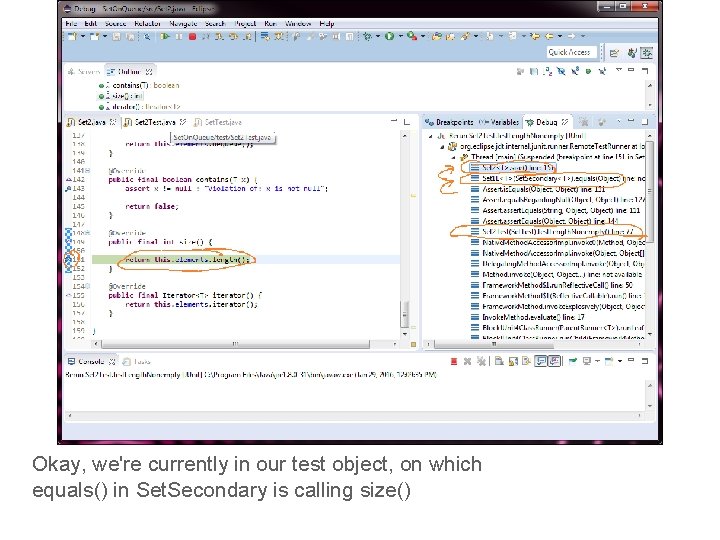Click the red Terminate button in main toolbar

[x=192, y=37]
